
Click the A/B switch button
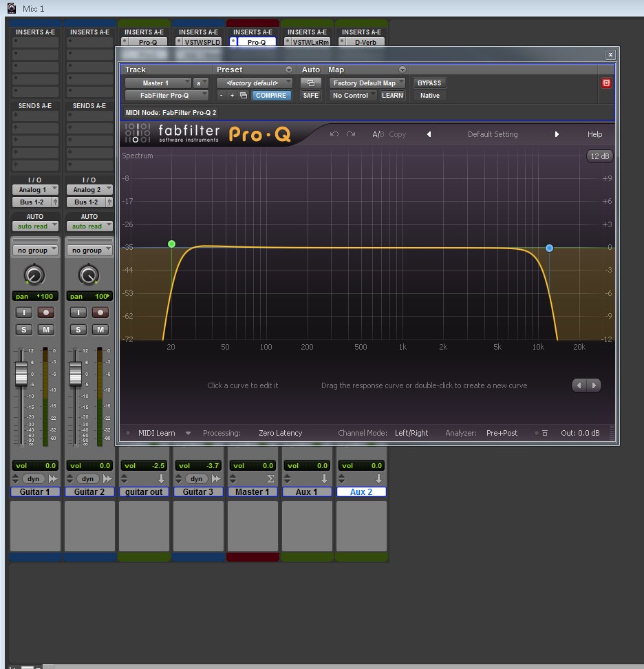coord(378,134)
